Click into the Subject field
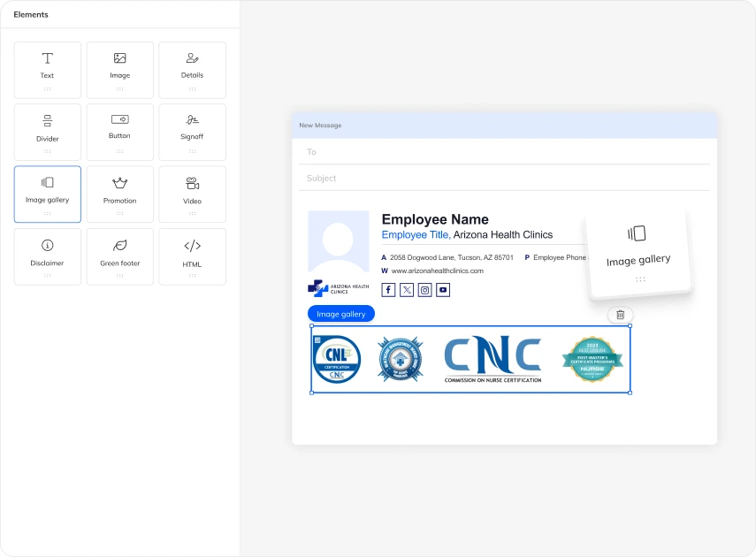Screen dimensions: 756x557 504,178
